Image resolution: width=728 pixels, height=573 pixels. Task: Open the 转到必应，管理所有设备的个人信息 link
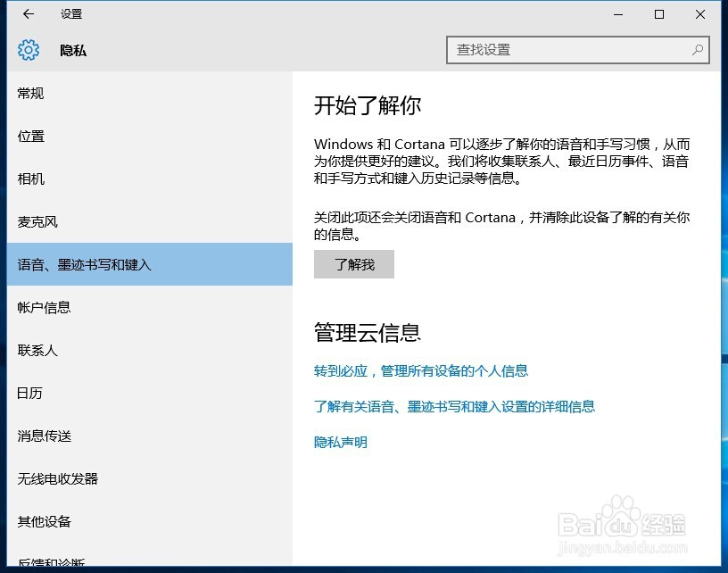coord(420,370)
